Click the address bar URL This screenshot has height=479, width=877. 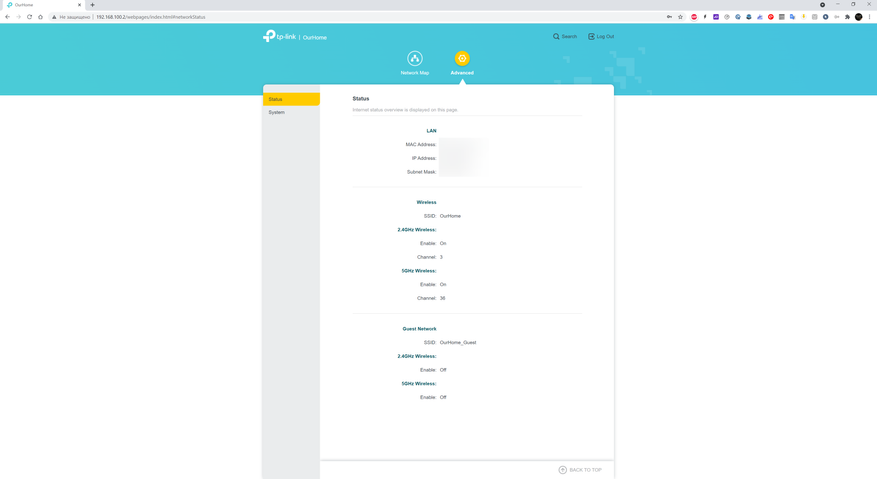tap(150, 17)
